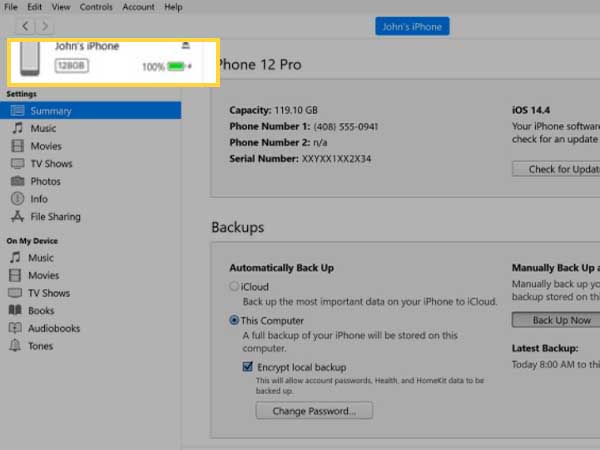Click the iPhone device image
Screen dimensions: 600x450
click(30, 59)
